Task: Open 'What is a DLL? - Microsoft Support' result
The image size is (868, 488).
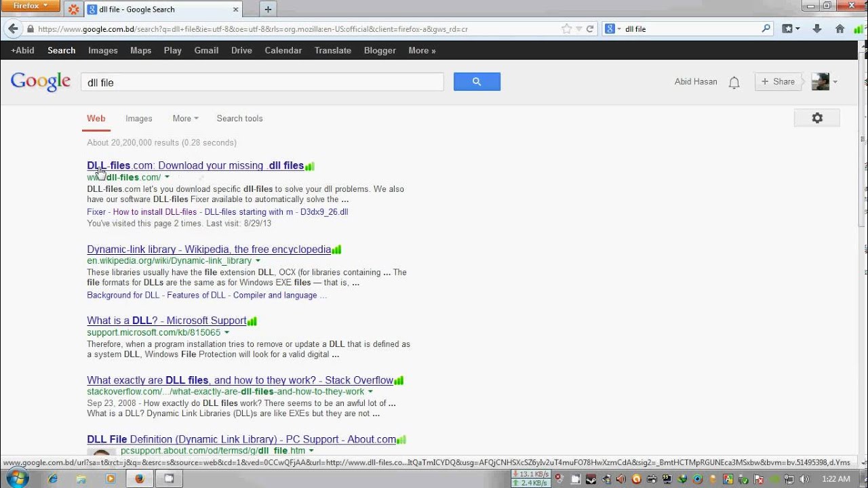Action: tap(167, 321)
